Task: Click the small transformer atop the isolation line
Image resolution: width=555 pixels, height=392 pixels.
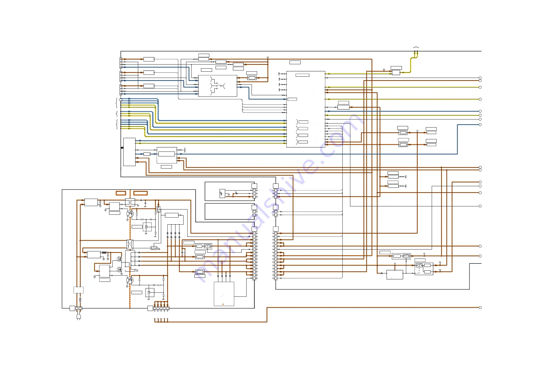Action: [130, 202]
